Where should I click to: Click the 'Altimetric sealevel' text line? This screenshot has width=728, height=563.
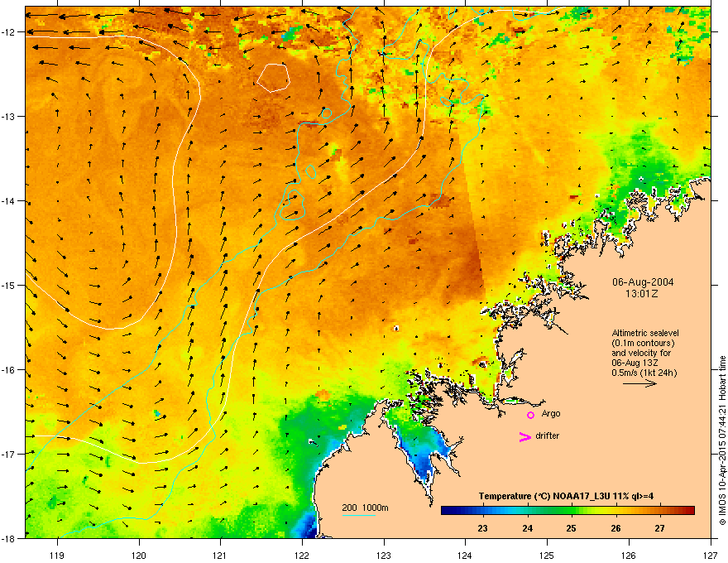point(645,333)
